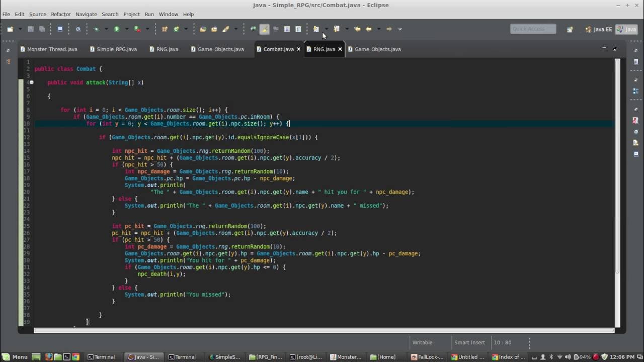Click the Run (green play) toolbar icon
Image resolution: width=644 pixels, height=362 pixels.
point(117,29)
